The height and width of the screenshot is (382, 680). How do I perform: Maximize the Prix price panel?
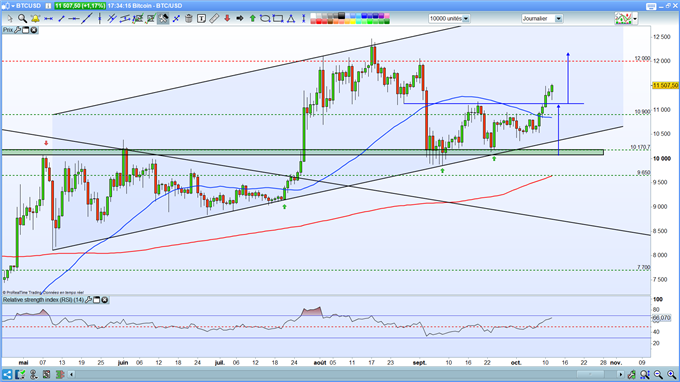click(x=26, y=30)
